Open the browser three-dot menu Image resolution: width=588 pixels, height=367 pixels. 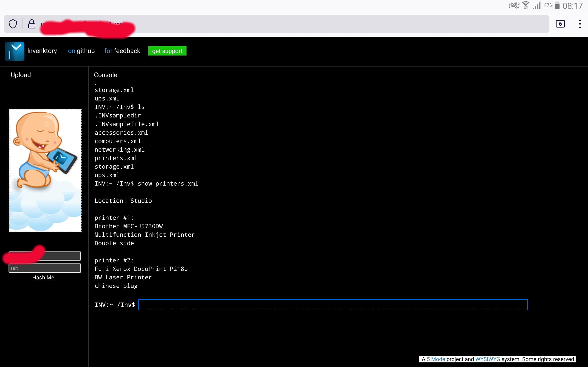(x=580, y=24)
